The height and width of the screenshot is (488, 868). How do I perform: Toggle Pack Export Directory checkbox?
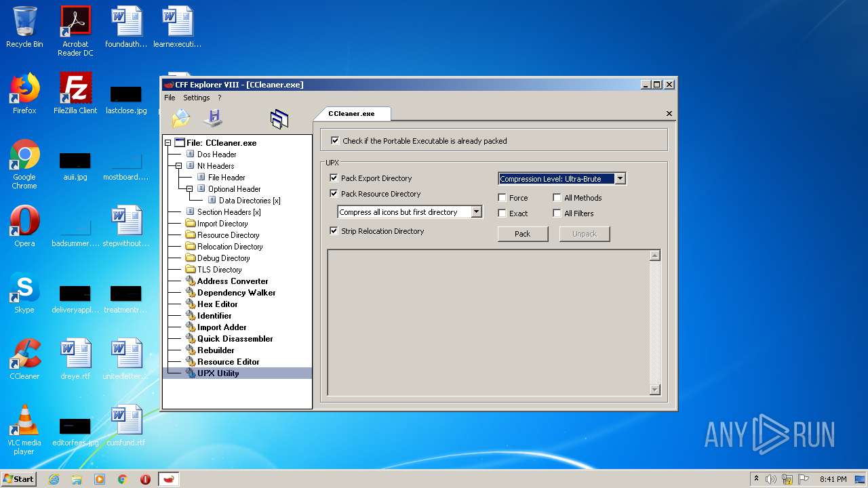click(x=334, y=178)
